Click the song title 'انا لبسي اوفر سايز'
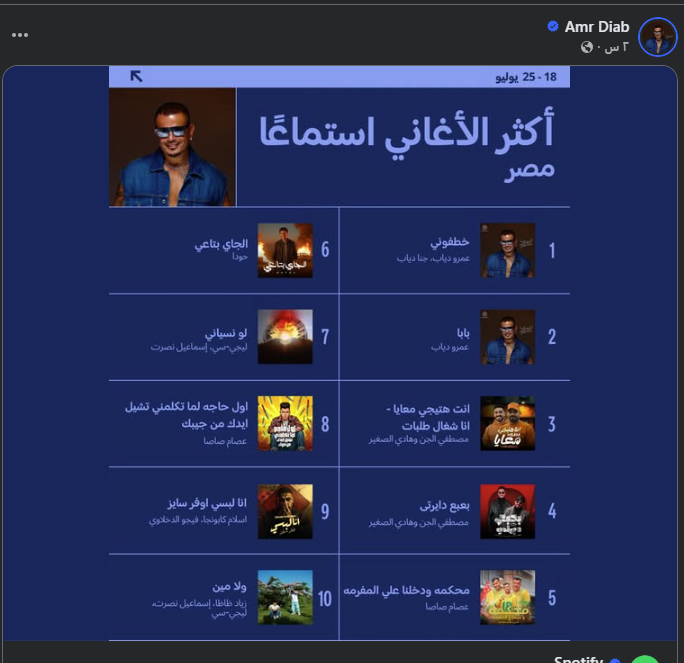The width and height of the screenshot is (684, 663). click(x=207, y=503)
